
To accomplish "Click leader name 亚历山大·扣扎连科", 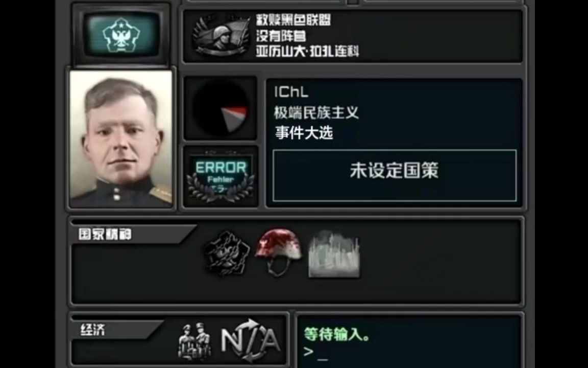I will pyautogui.click(x=307, y=51).
